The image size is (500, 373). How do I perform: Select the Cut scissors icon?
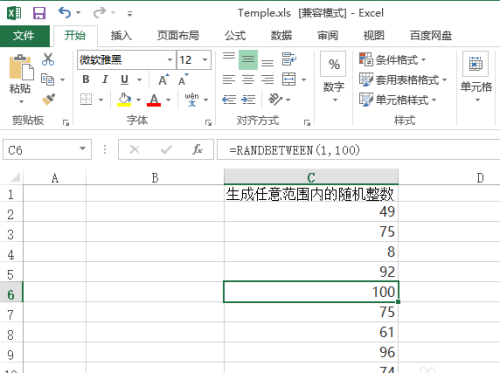(48, 59)
